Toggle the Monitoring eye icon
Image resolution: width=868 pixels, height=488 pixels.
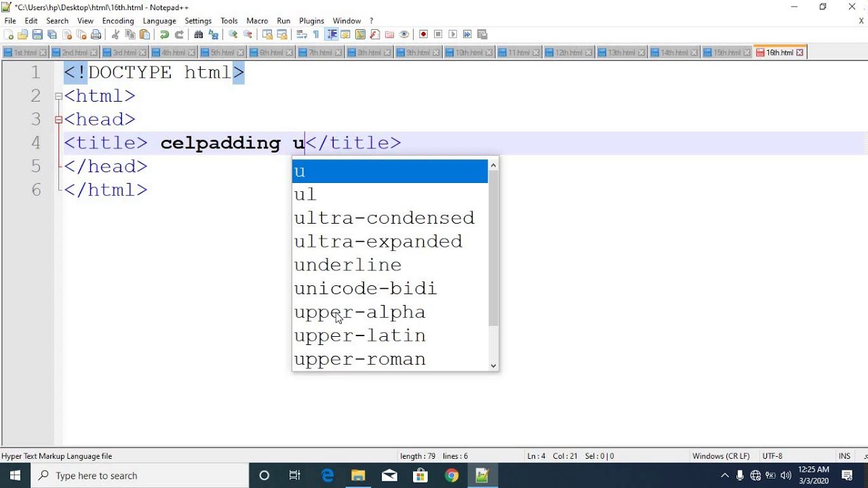[x=404, y=35]
